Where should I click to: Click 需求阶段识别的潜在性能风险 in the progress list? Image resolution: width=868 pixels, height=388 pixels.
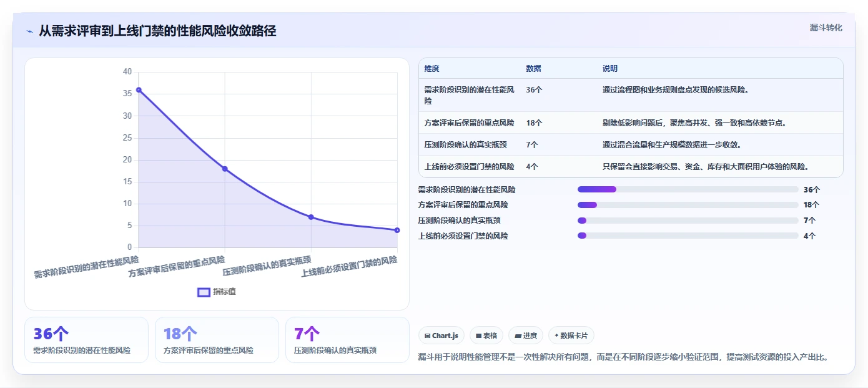[x=466, y=189]
